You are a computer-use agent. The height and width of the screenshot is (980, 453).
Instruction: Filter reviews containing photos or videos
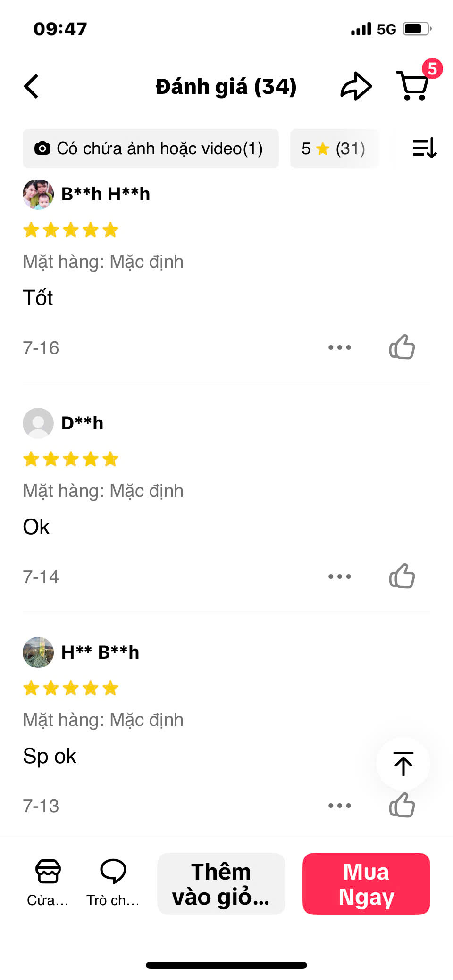(151, 148)
